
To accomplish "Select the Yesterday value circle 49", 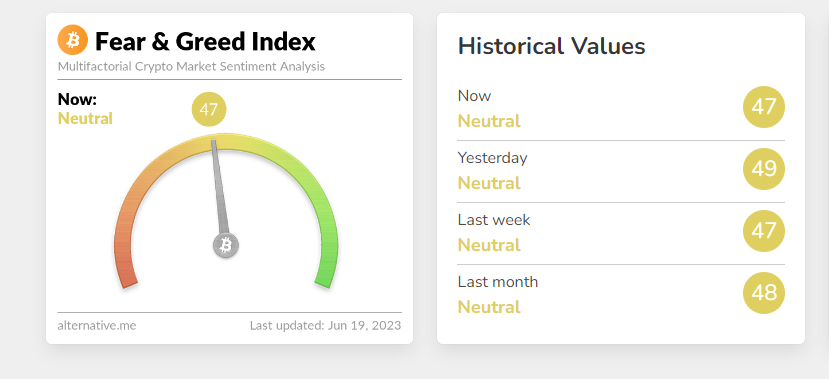I will (764, 169).
